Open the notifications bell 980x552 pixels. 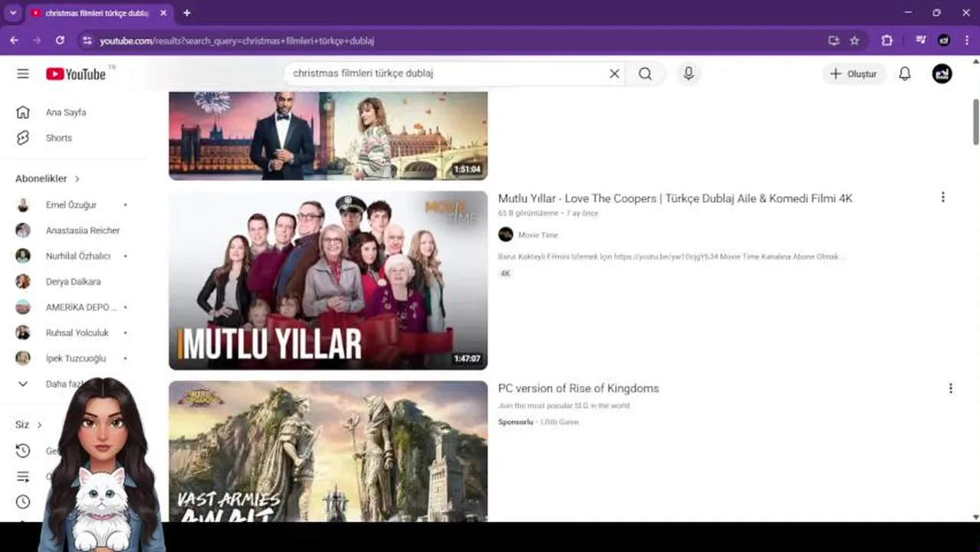[x=905, y=74]
